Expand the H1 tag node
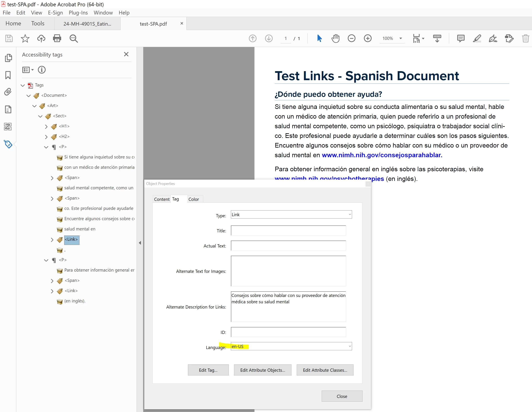532x412 pixels. [x=46, y=126]
